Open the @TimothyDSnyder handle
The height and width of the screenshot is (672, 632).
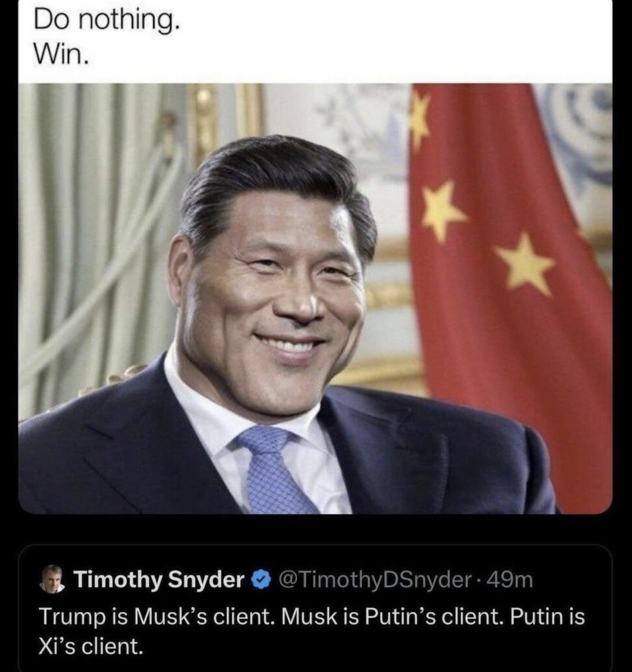pyautogui.click(x=375, y=580)
